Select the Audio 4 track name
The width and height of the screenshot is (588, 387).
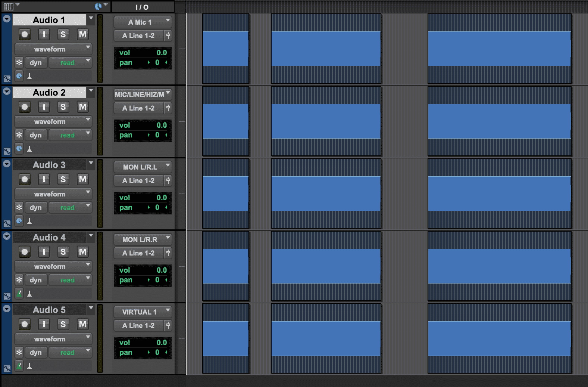pos(49,238)
